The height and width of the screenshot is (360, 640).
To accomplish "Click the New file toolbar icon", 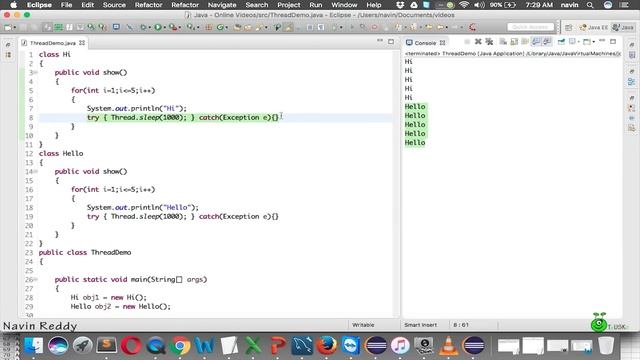I will (8, 27).
